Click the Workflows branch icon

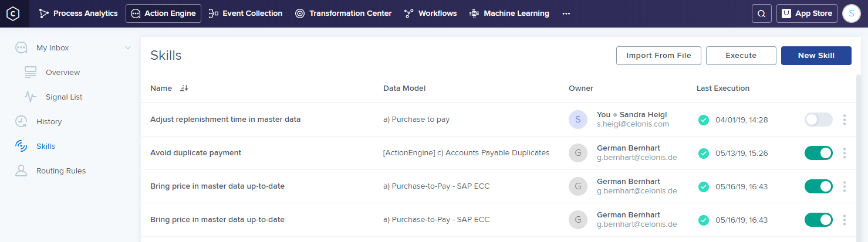pyautogui.click(x=409, y=13)
